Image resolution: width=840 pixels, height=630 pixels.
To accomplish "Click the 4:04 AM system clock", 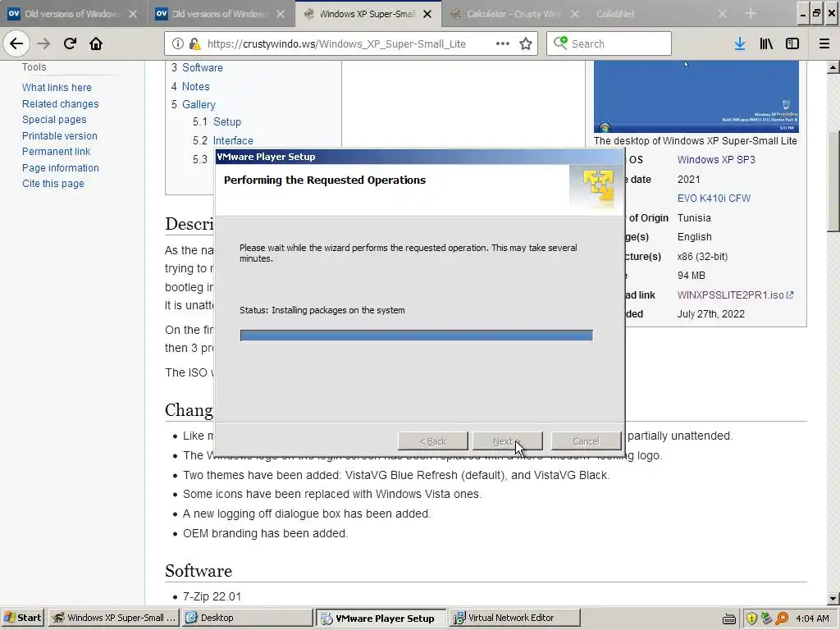I will pos(812,619).
